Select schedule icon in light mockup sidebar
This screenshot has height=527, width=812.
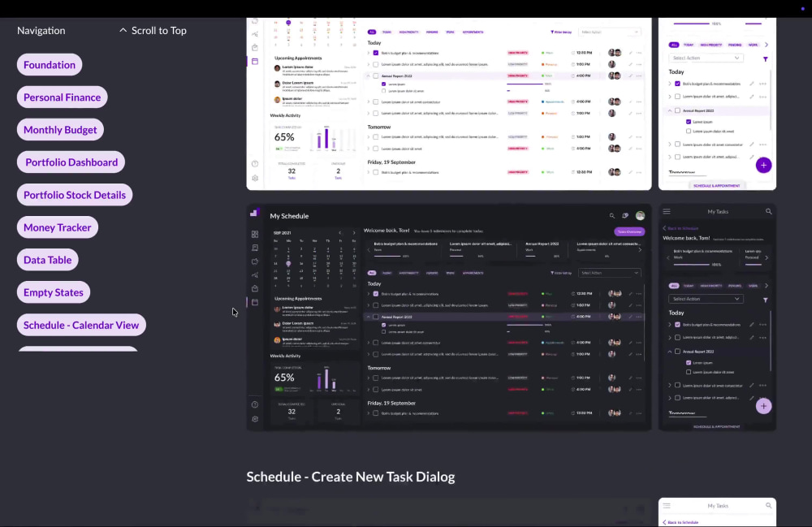pyautogui.click(x=255, y=61)
